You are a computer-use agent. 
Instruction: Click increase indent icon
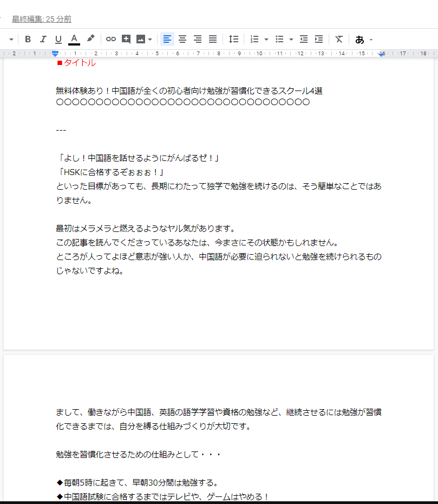tap(319, 39)
